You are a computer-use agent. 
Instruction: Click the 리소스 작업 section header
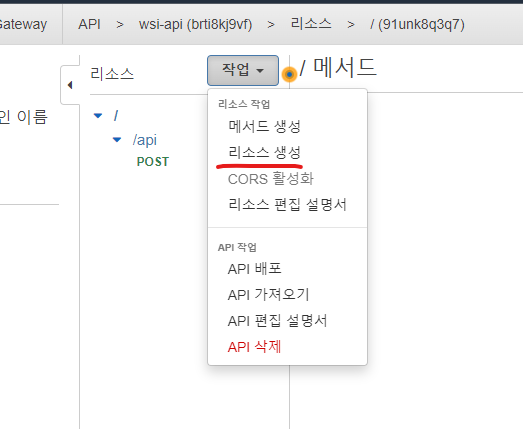click(x=244, y=104)
